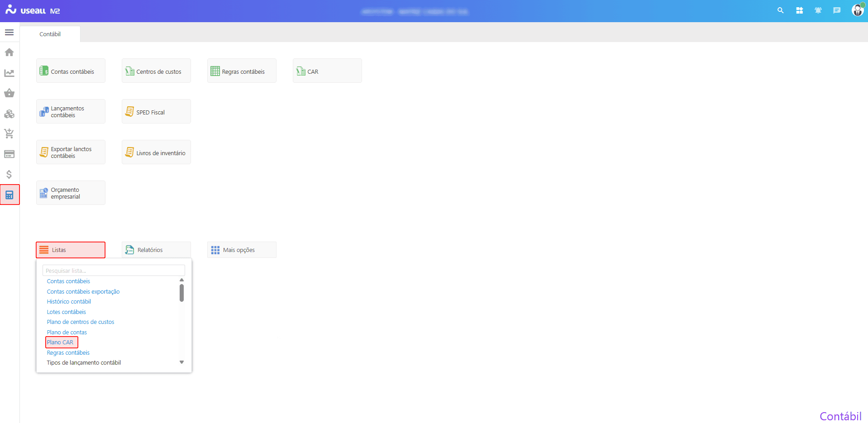Go to Home via sidebar house icon
The image size is (868, 423).
pyautogui.click(x=9, y=52)
